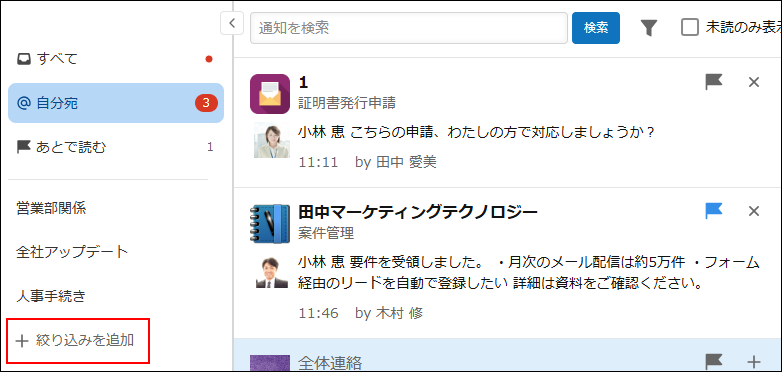
Task: Click the 11:46 by 木村 修 line
Action: tap(361, 313)
